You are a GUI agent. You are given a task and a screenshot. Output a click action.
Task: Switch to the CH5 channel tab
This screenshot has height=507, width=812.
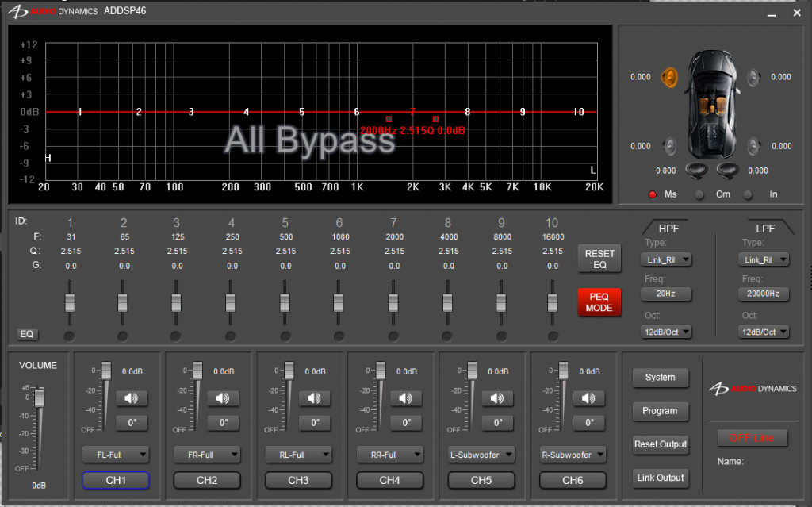pyautogui.click(x=481, y=480)
